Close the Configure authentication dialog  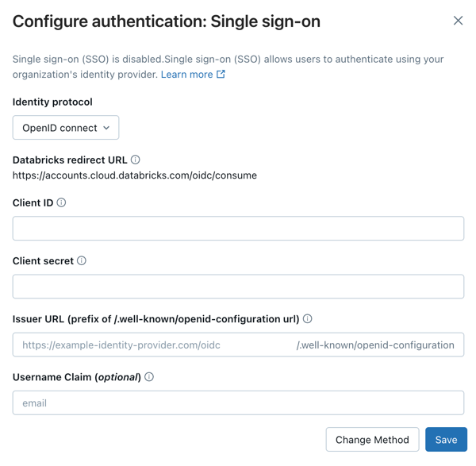pyautogui.click(x=458, y=21)
